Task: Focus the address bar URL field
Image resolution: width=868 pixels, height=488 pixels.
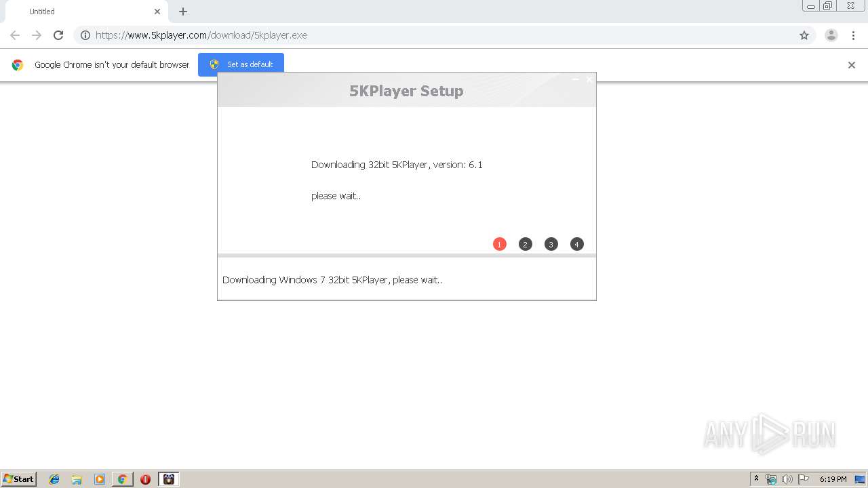Action: 445,35
